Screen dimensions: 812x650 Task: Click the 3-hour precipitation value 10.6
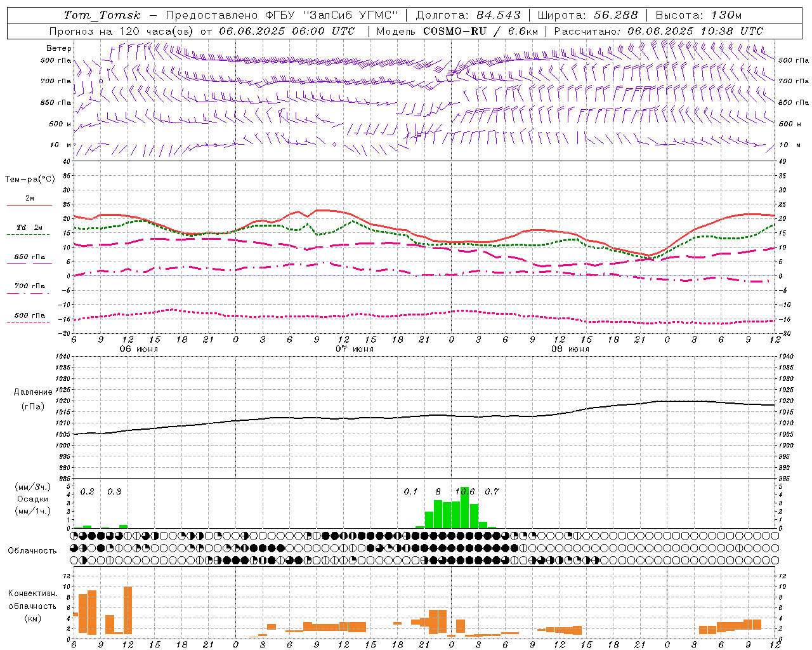(465, 492)
